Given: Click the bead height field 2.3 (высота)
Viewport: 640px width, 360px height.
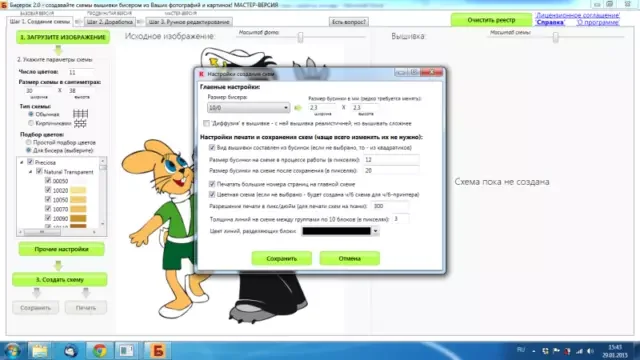Looking at the screenshot, I should 365,108.
